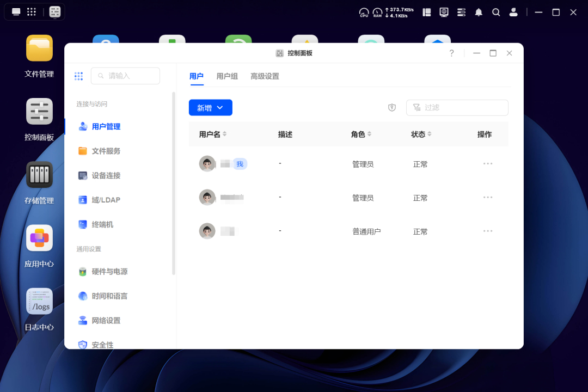The width and height of the screenshot is (588, 392).
Task: Click the monitor icon in top bar
Action: (x=444, y=13)
